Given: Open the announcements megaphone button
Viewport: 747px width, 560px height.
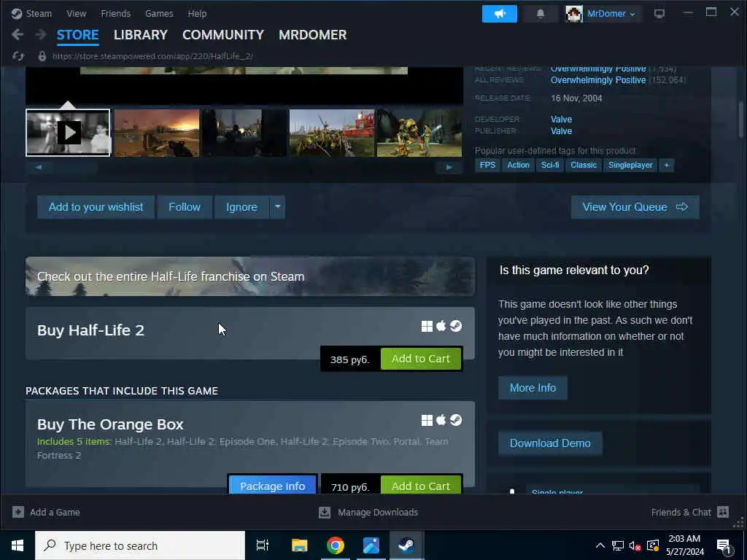Looking at the screenshot, I should pos(499,14).
